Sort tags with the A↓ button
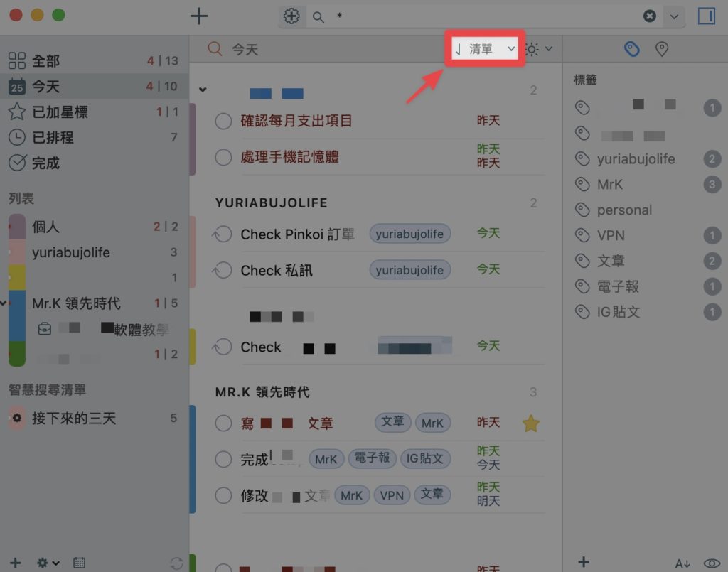This screenshot has width=728, height=572. pyautogui.click(x=682, y=563)
